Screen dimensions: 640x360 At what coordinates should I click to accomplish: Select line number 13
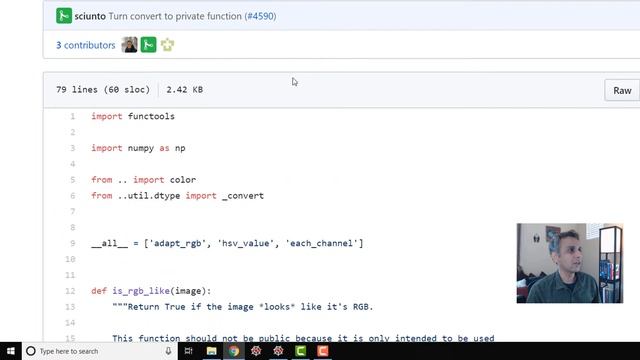(x=70, y=307)
